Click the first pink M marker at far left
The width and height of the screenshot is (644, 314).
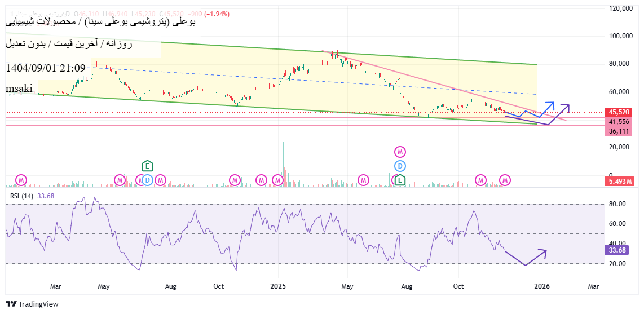click(x=21, y=180)
